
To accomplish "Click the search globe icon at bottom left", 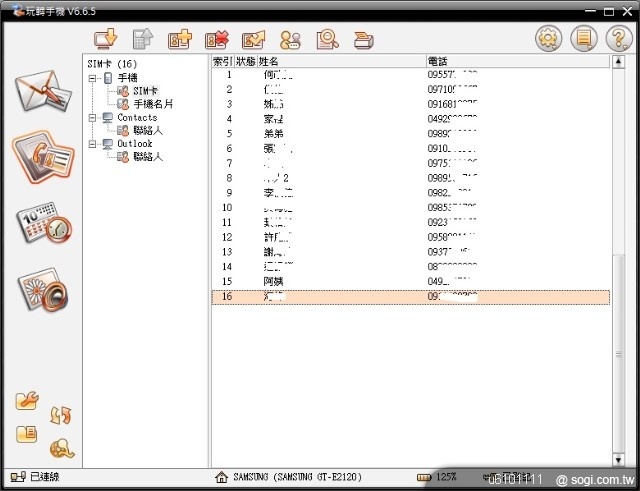I will [x=62, y=449].
